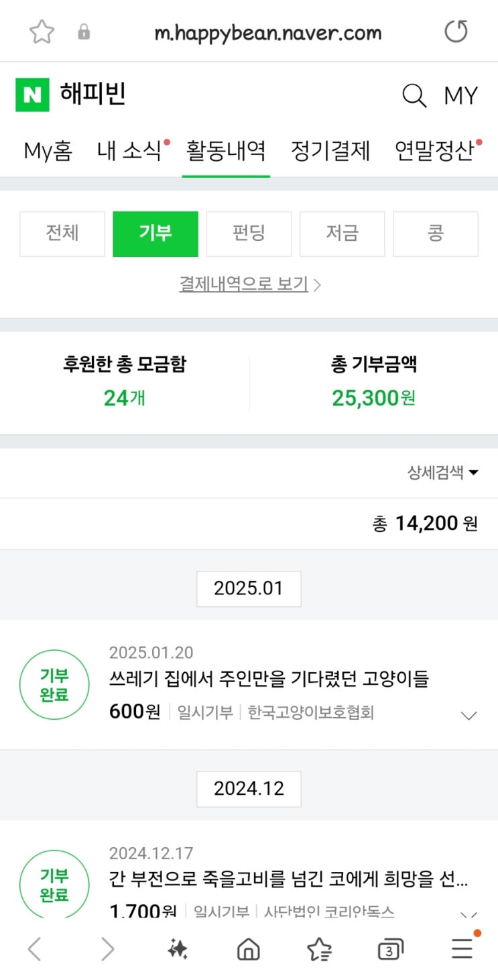Switch to the 정기결제 tab
Image resolution: width=498 pixels, height=980 pixels.
click(330, 151)
